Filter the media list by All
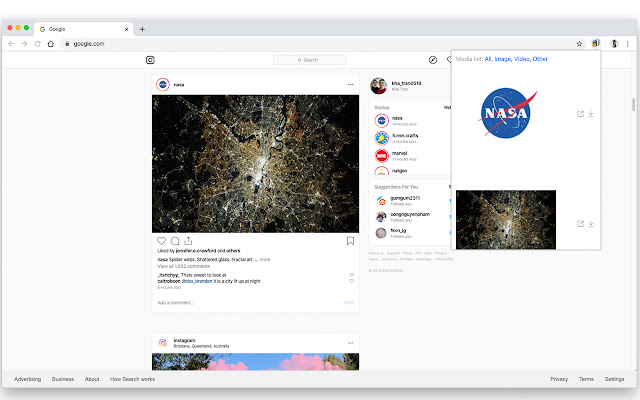Screen dimensions: 640x400 click(x=488, y=59)
